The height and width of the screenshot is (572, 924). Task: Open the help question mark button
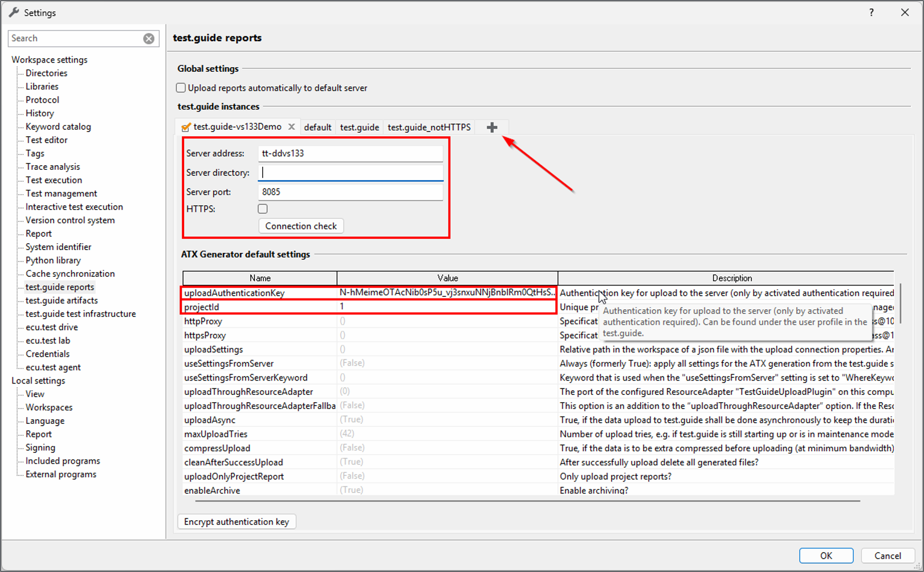871,13
